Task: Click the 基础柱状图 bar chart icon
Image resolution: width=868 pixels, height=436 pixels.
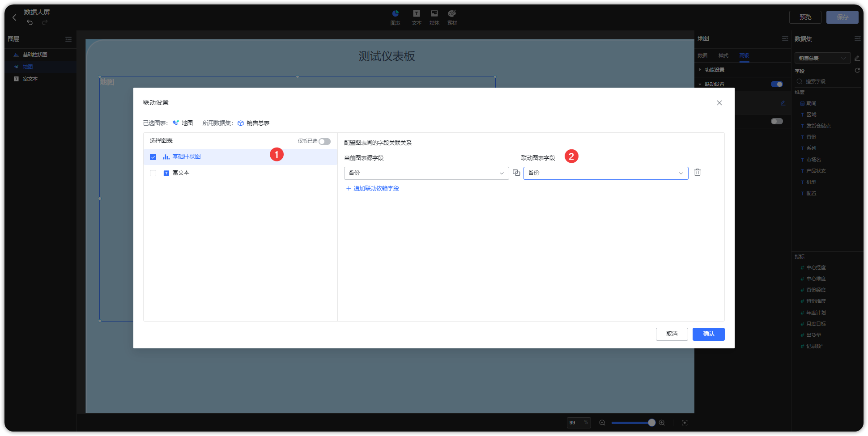Action: click(x=166, y=157)
